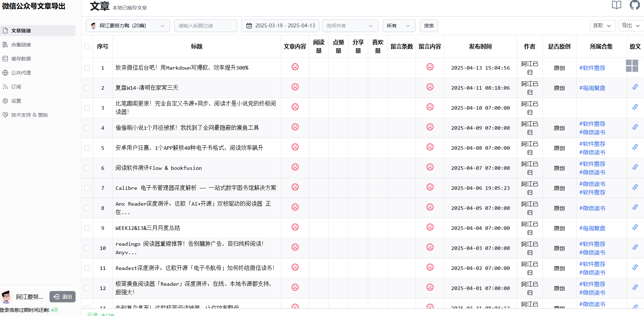
Task: Click QR code icon in row 1
Action: point(632,66)
